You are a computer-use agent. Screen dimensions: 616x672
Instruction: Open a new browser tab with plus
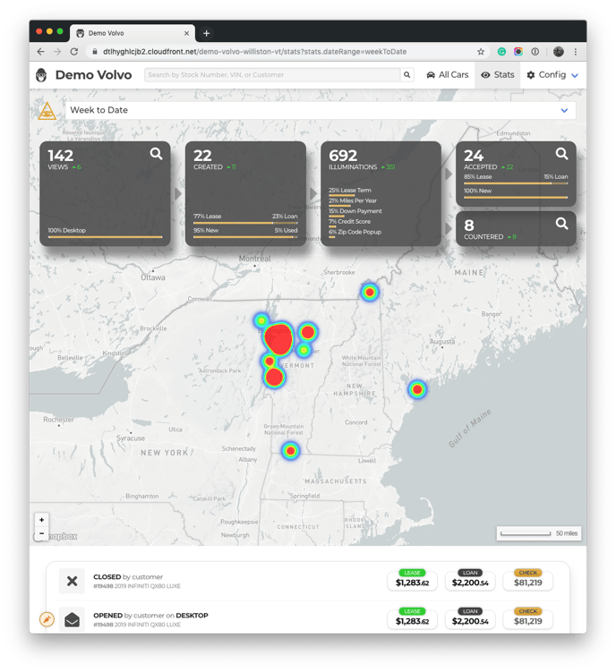206,33
